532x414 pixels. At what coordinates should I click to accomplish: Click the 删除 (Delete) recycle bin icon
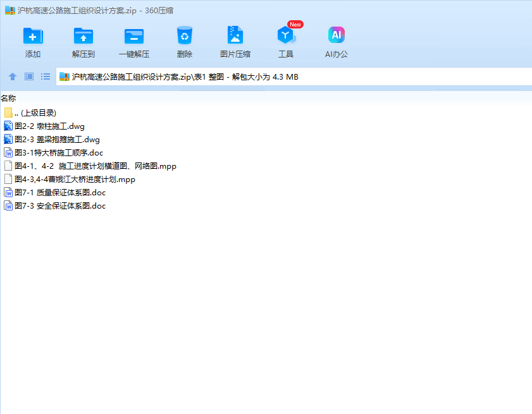coord(185,35)
